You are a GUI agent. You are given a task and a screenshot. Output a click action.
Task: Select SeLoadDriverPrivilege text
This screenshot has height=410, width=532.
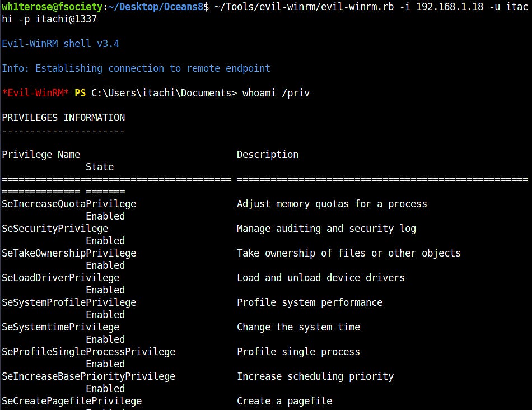point(60,278)
